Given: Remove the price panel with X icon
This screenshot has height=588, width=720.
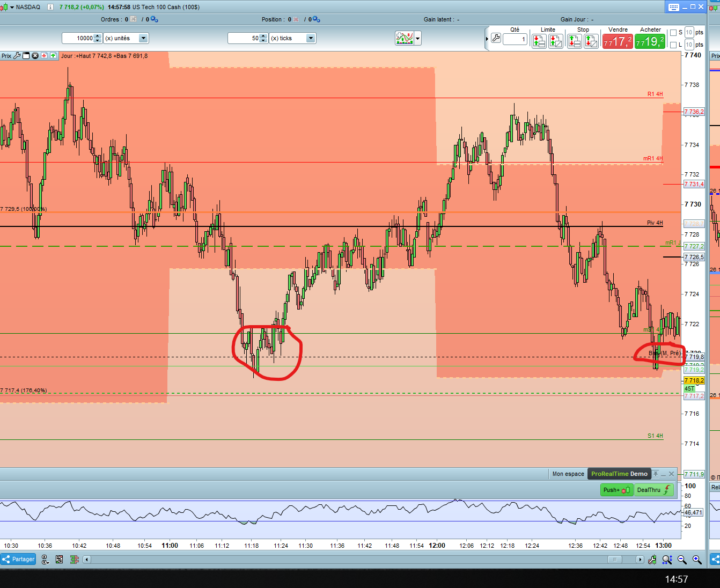Looking at the screenshot, I should tap(35, 56).
